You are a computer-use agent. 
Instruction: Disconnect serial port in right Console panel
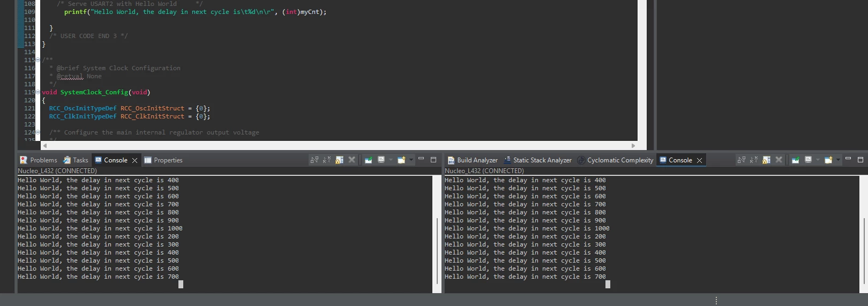pos(754,160)
